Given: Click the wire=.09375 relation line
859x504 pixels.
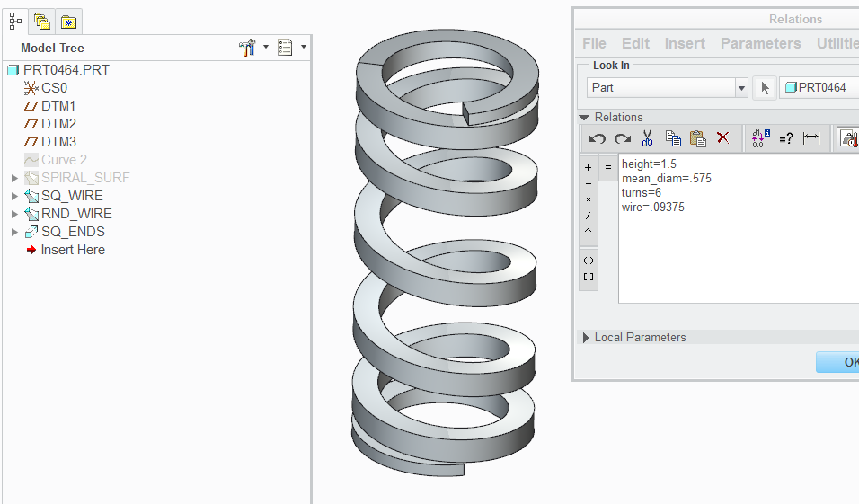Looking at the screenshot, I should pyautogui.click(x=653, y=207).
